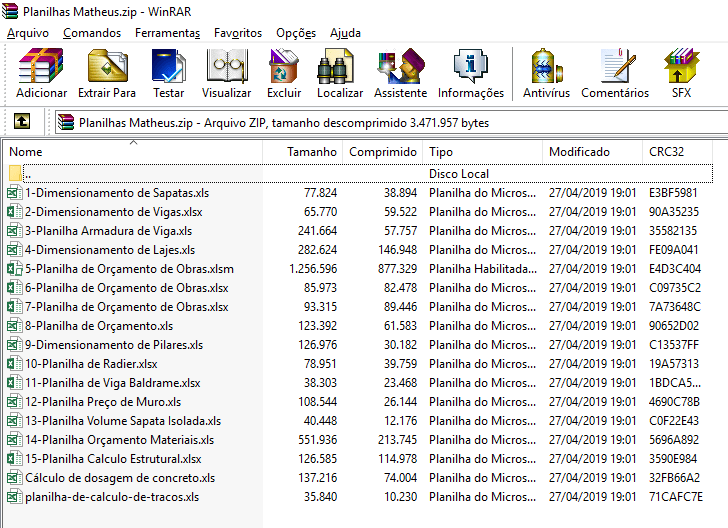The image size is (728, 528).
Task: Sort by the CRC32 column header
Action: pos(677,152)
